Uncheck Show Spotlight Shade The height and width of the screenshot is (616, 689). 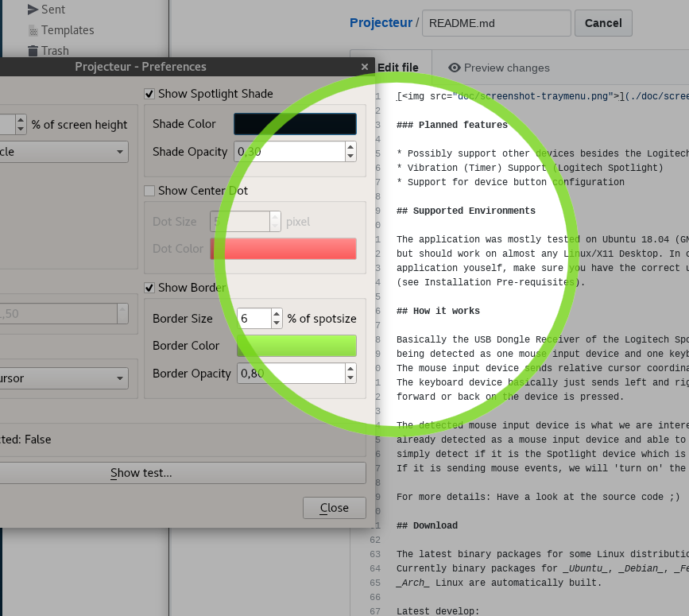149,94
